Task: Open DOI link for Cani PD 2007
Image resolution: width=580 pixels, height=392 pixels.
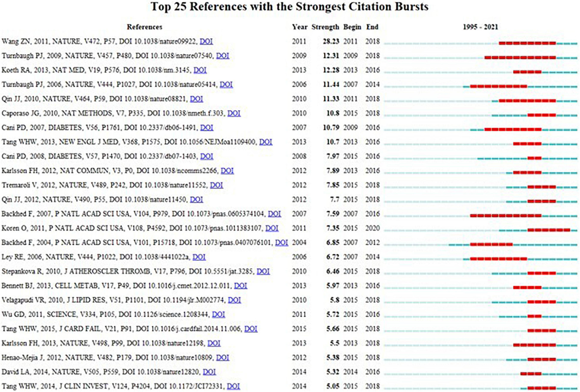Action: pyautogui.click(x=207, y=128)
